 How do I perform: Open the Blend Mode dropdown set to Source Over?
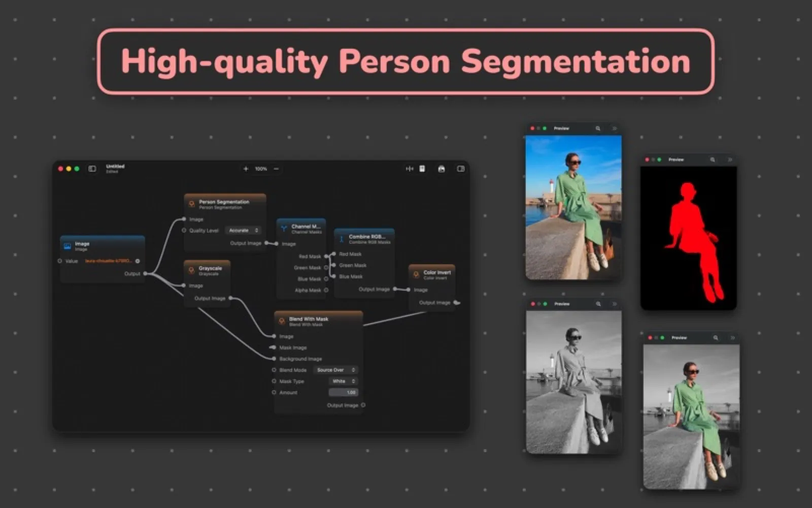tap(335, 370)
